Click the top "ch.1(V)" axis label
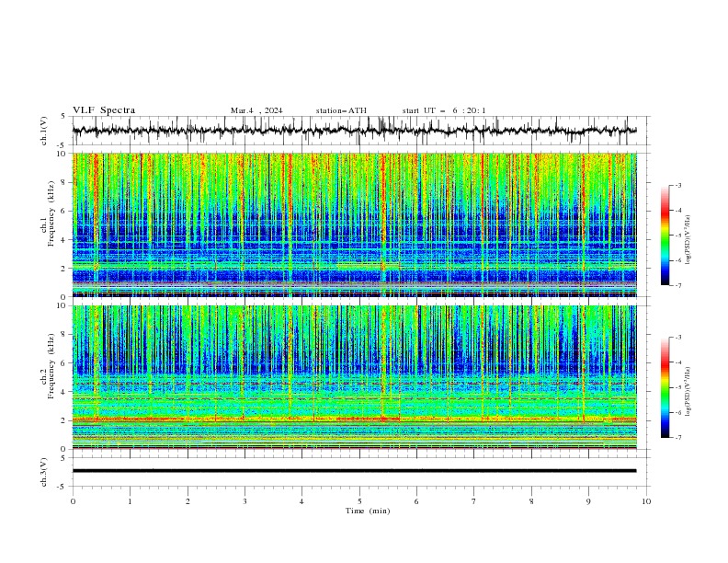Image resolution: width=728 pixels, height=563 pixels. click(x=44, y=131)
